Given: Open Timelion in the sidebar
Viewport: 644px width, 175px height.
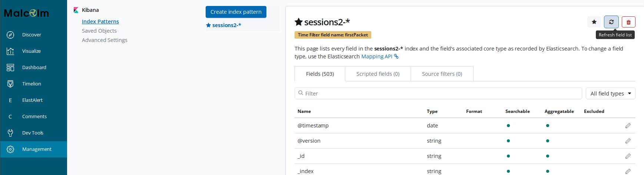Looking at the screenshot, I should pos(31,84).
